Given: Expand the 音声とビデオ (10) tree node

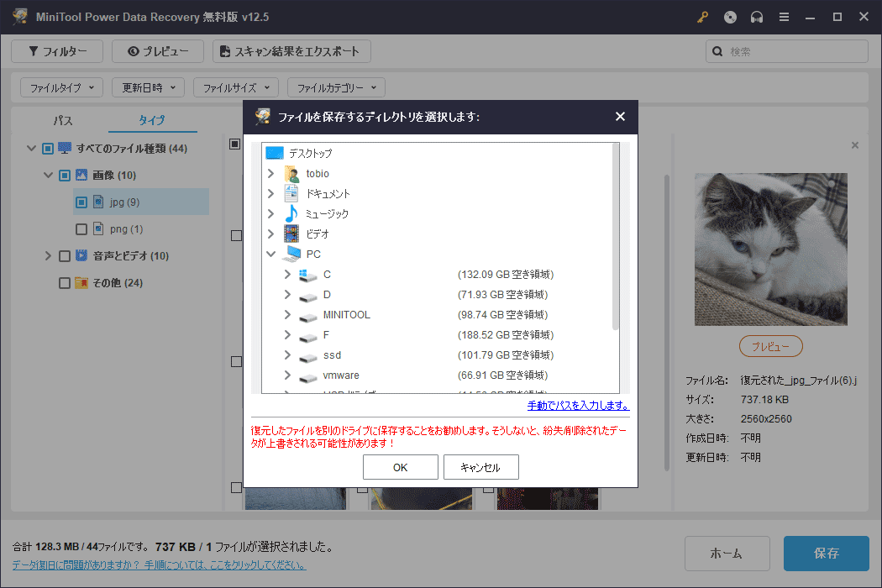Looking at the screenshot, I should point(49,256).
